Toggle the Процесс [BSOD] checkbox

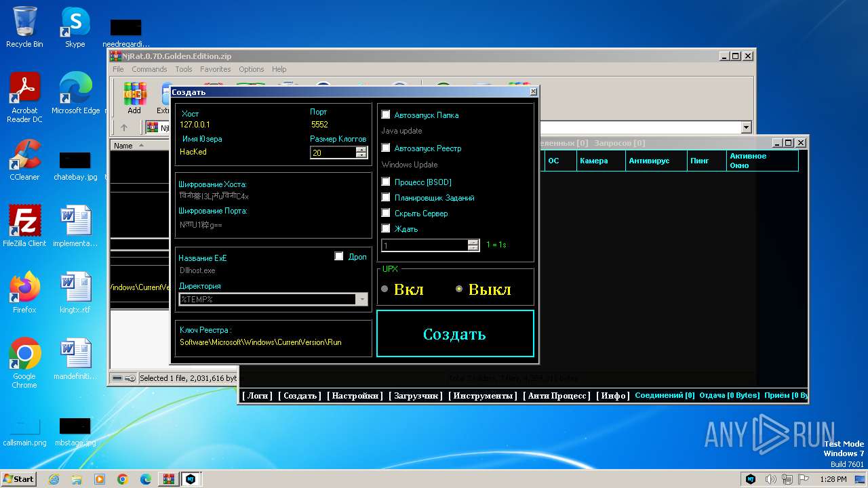point(386,182)
